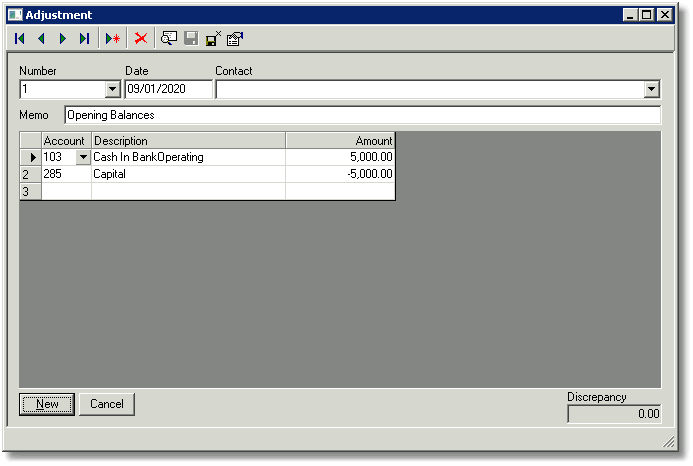Save record with floppy disk icon

[191, 39]
